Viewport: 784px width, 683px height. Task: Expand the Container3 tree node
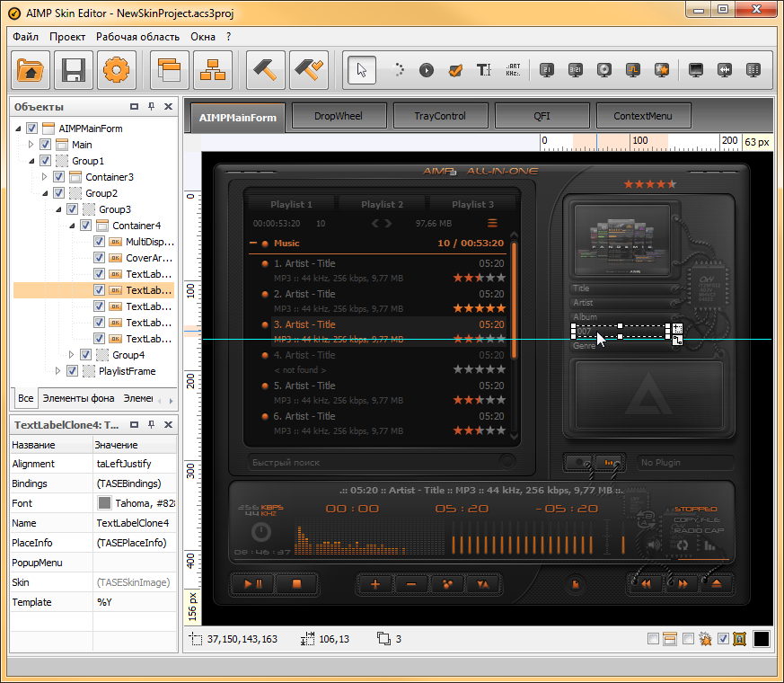click(43, 176)
